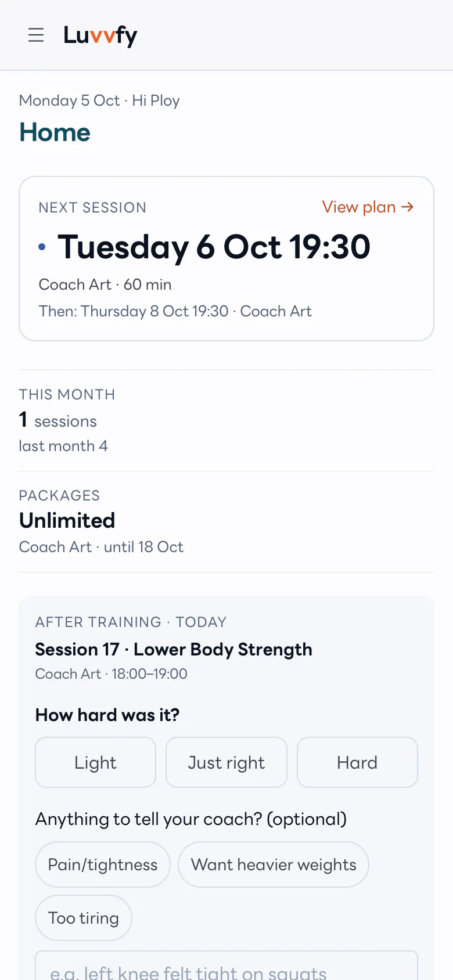Open the hamburger menu icon
Screen dimensions: 453x980
pyautogui.click(x=36, y=35)
